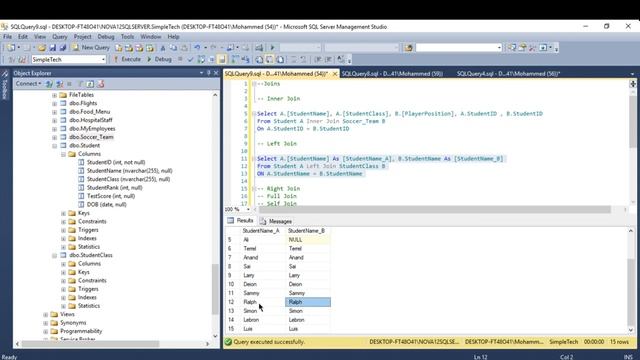Screen dimensions: 640x360
Task: Switch to the Messages tab
Action: pos(276,221)
